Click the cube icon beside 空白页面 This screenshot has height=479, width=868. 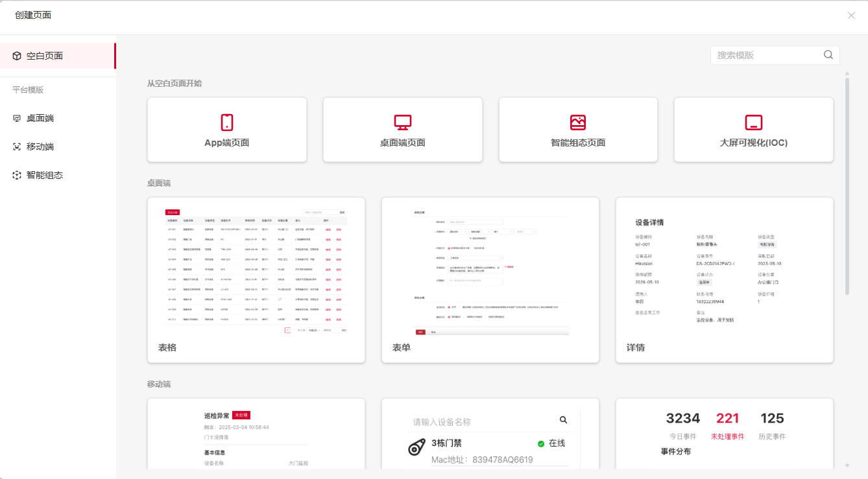point(16,55)
